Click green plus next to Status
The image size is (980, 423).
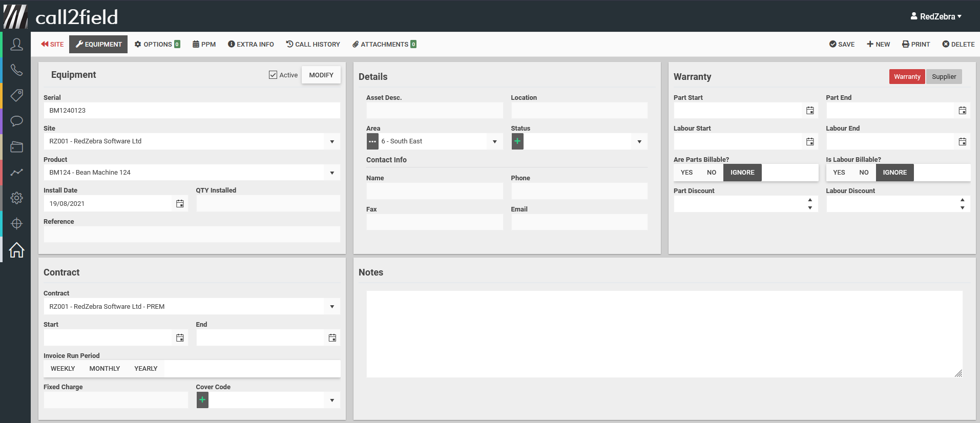pyautogui.click(x=517, y=141)
